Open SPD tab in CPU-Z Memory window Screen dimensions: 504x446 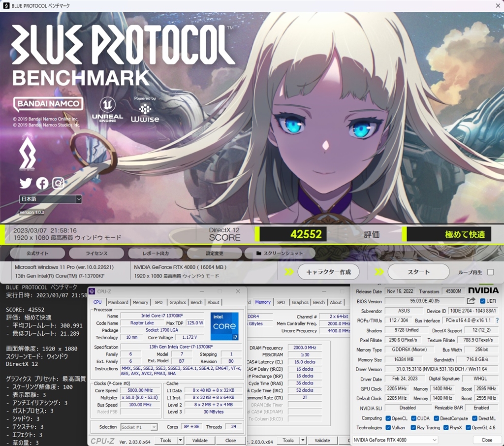281,302
